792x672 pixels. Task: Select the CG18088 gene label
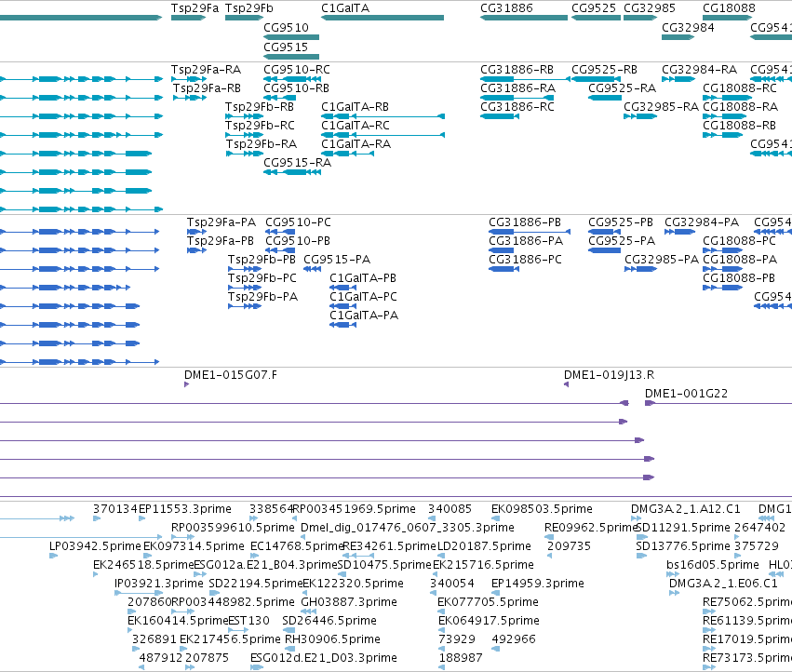pyautogui.click(x=729, y=8)
